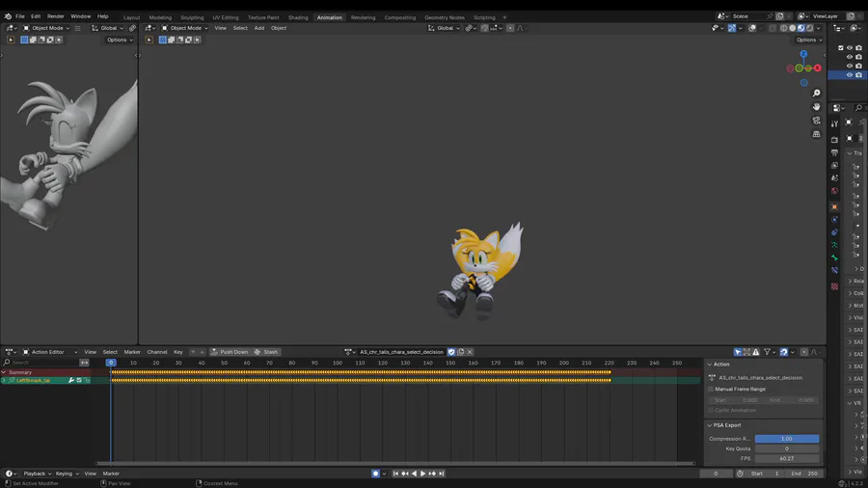
Task: Open the Tool properties tab icon
Action: [x=834, y=123]
